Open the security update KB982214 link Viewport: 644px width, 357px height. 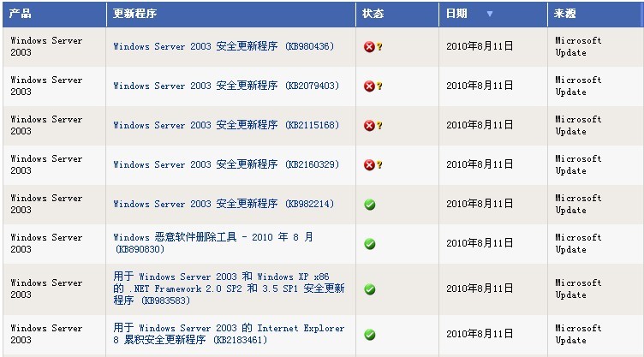(x=224, y=204)
